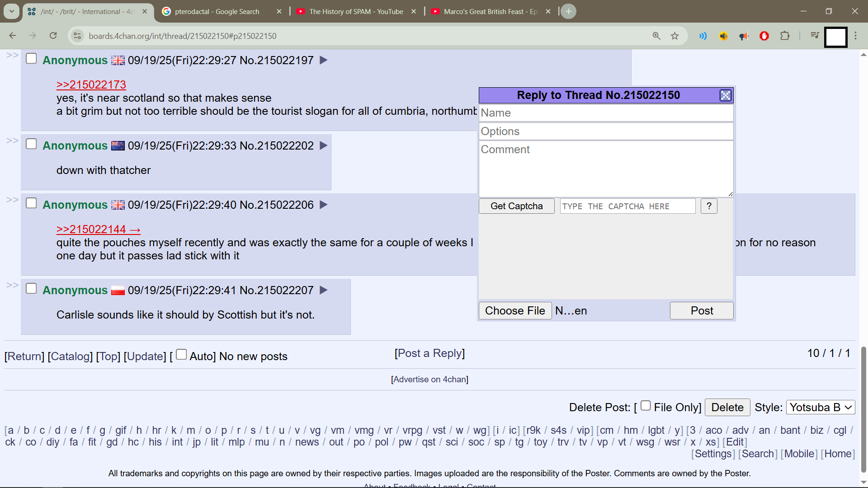Open the media control playlist icon

(815, 36)
